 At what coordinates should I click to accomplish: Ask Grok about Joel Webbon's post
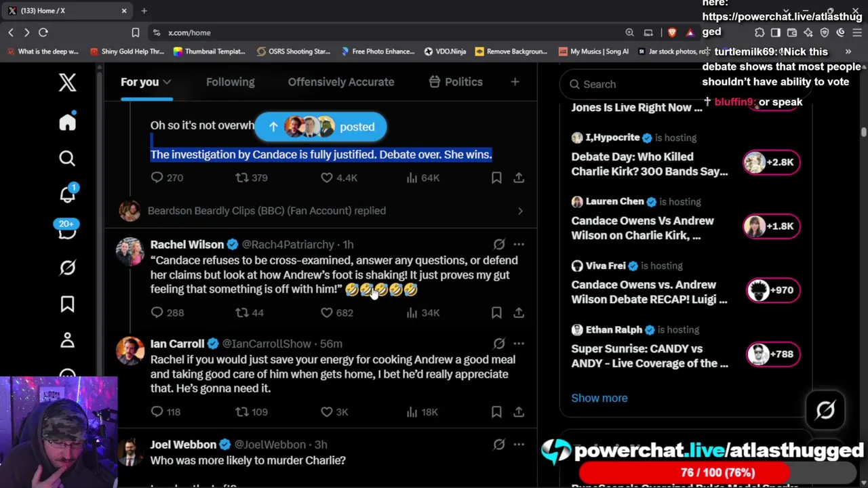[499, 445]
